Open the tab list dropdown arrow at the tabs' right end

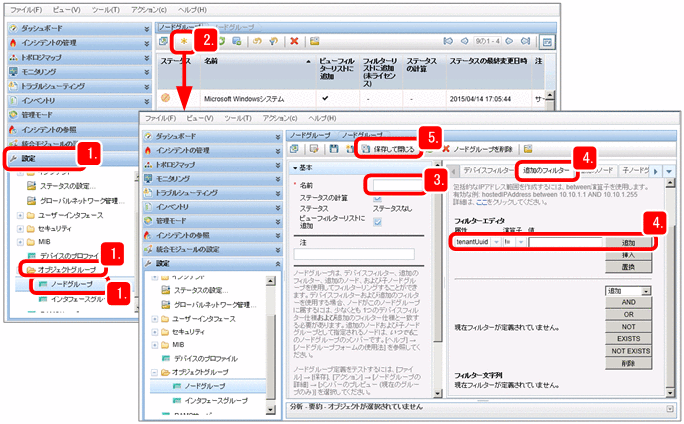669,171
